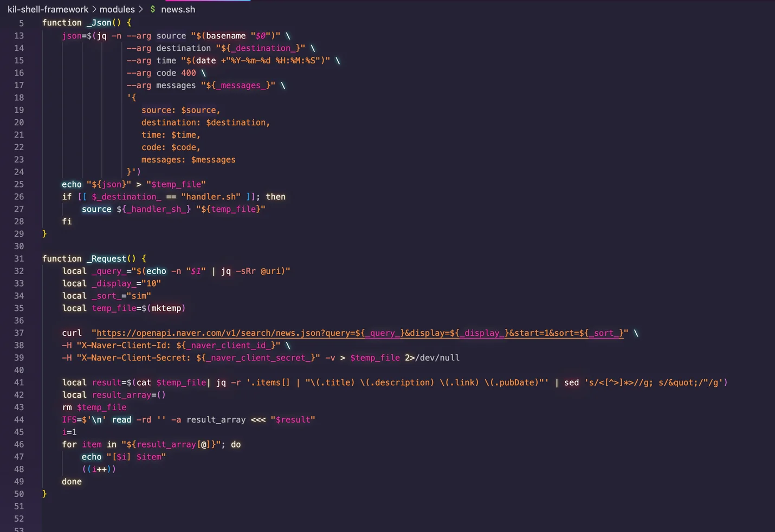Click 'source: $source,' line

(x=180, y=110)
